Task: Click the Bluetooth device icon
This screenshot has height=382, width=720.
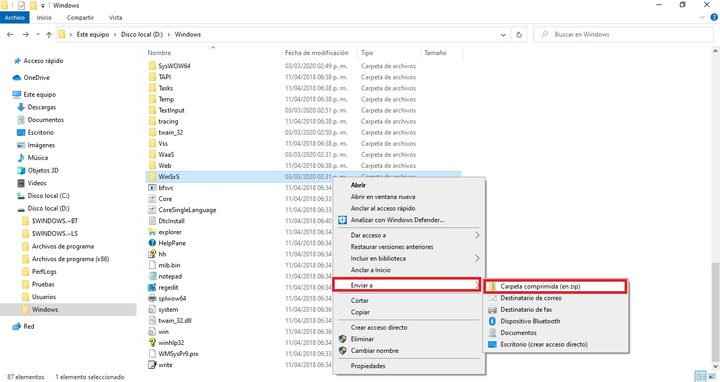Action: tap(492, 321)
